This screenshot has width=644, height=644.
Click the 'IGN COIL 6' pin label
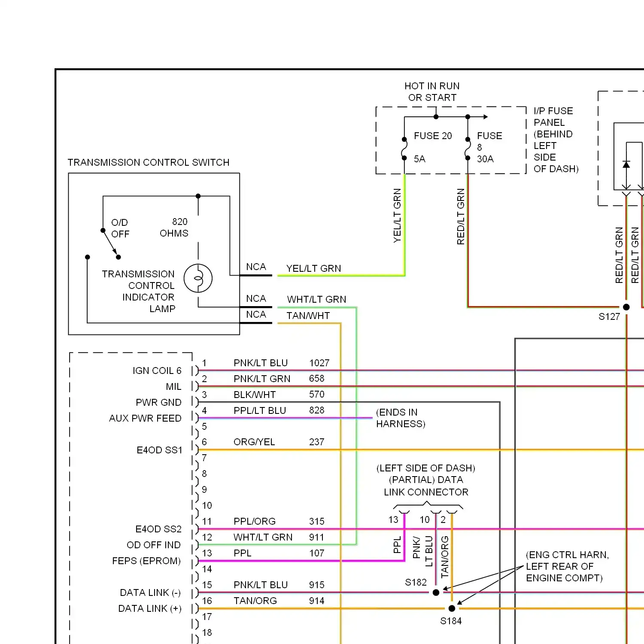point(157,371)
